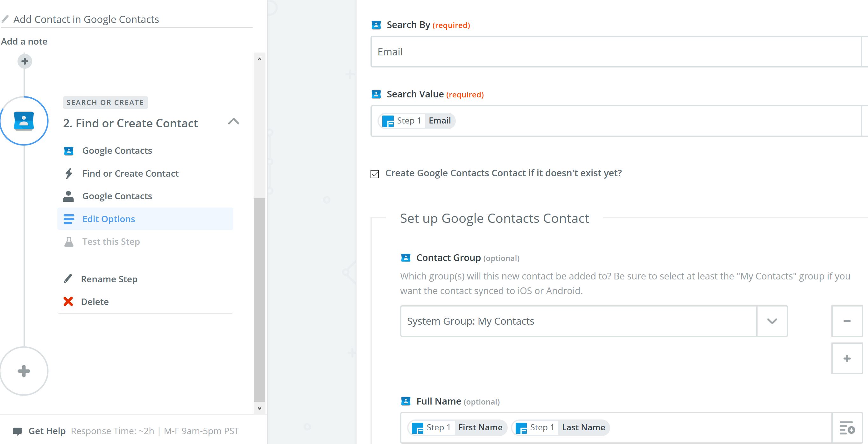
Task: Click the pencil icon beside the Zap title
Action: pyautogui.click(x=5, y=19)
